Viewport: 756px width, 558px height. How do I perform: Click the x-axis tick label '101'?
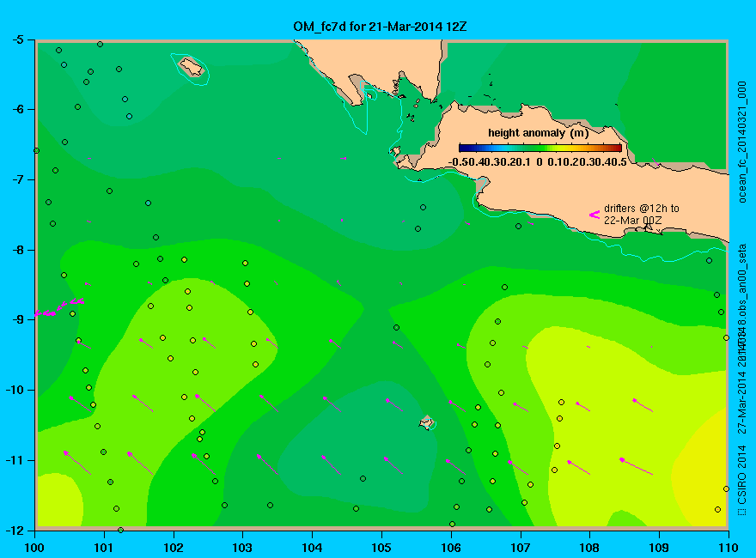pyautogui.click(x=104, y=548)
